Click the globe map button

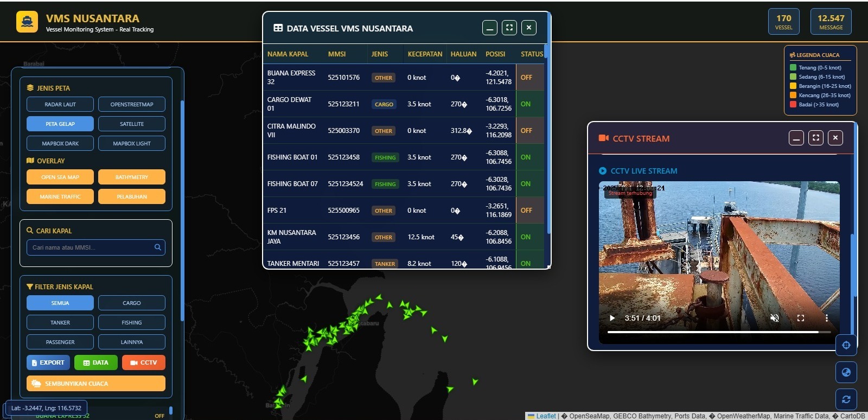pos(846,372)
